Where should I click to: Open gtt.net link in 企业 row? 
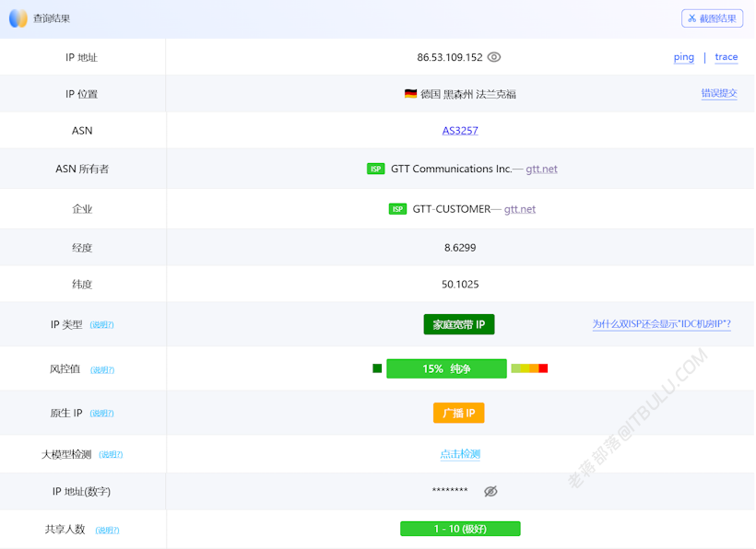[520, 209]
